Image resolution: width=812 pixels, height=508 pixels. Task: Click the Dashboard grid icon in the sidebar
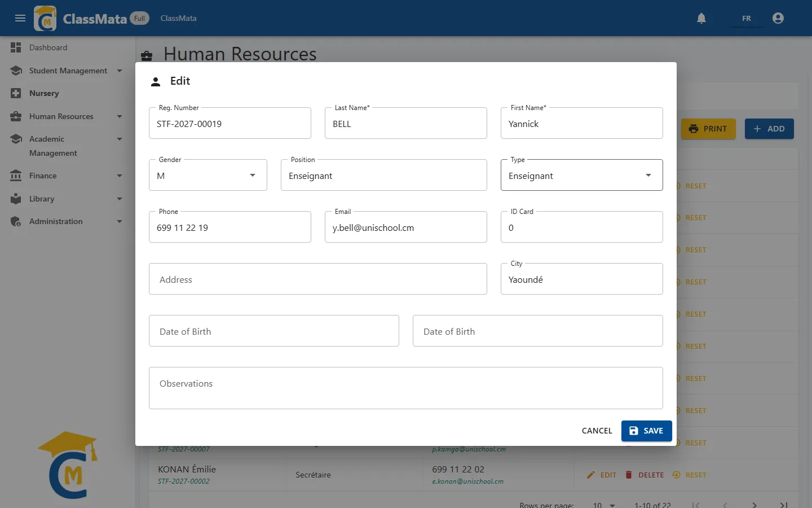point(16,47)
